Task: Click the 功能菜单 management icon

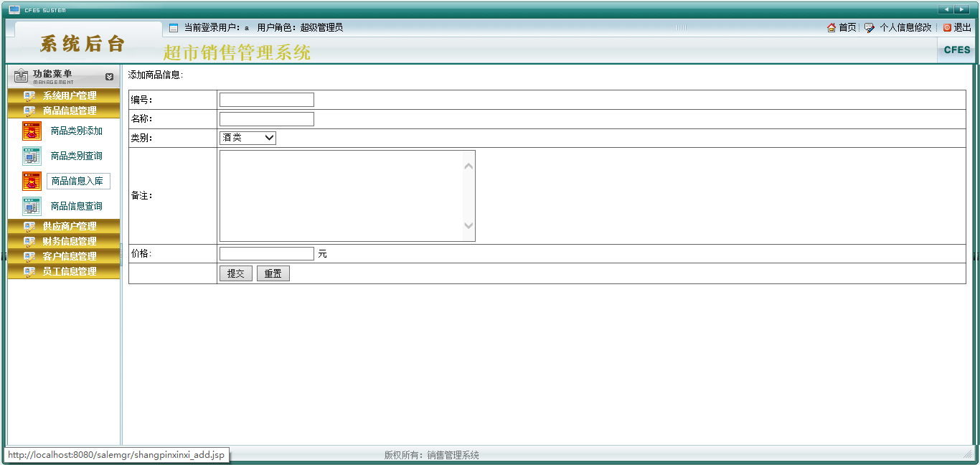Action: 21,75
